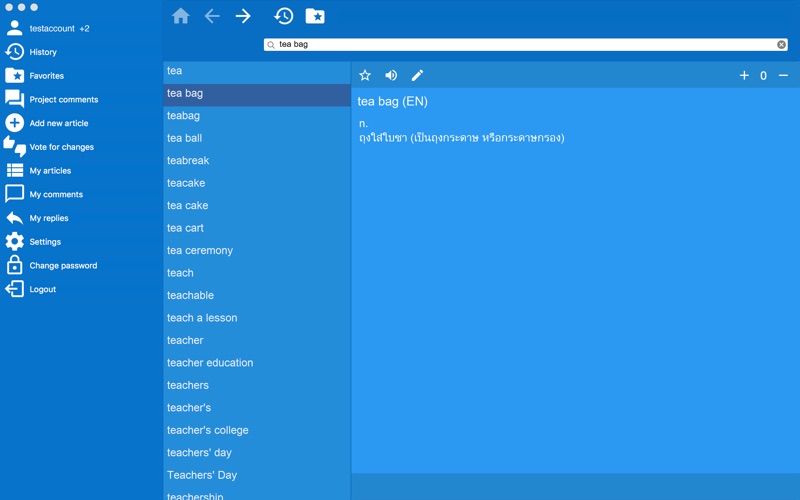
Task: Play pronunciation with the speaker icon
Action: (x=391, y=76)
